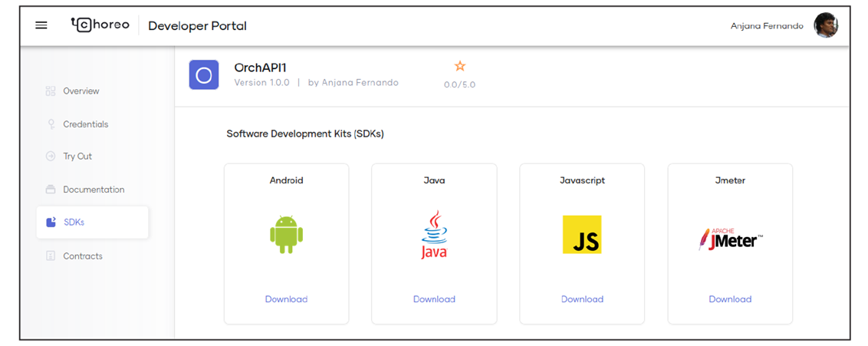Click the Contracts sidebar icon

tap(51, 255)
